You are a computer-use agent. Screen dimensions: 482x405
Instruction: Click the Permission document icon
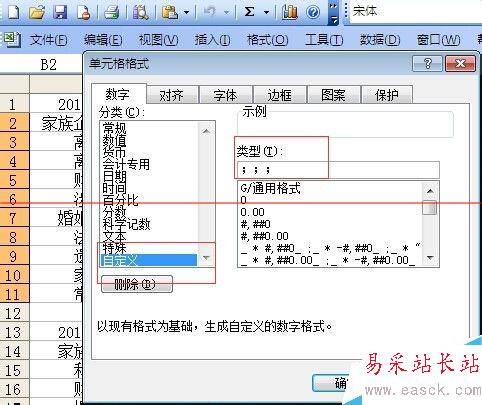[x=84, y=12]
